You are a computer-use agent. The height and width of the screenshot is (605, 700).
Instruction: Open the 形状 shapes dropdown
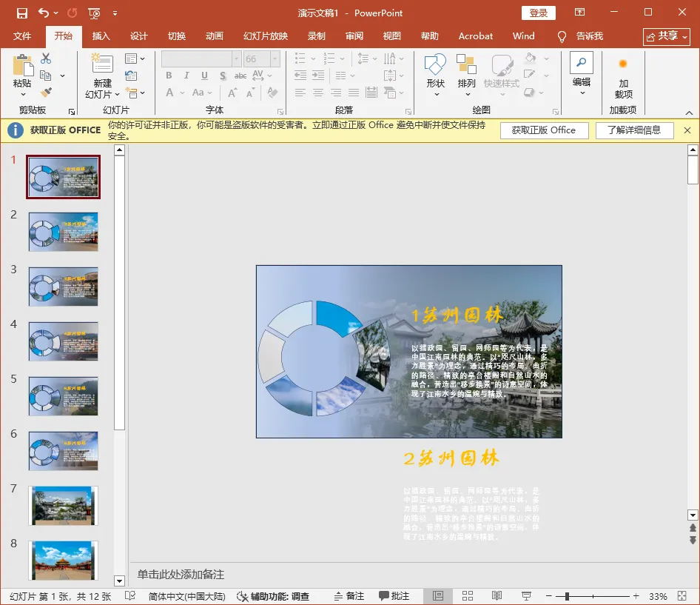click(x=435, y=75)
